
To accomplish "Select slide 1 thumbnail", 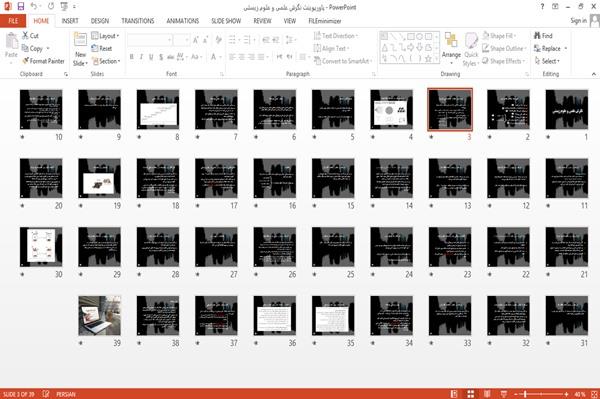I will 567,109.
